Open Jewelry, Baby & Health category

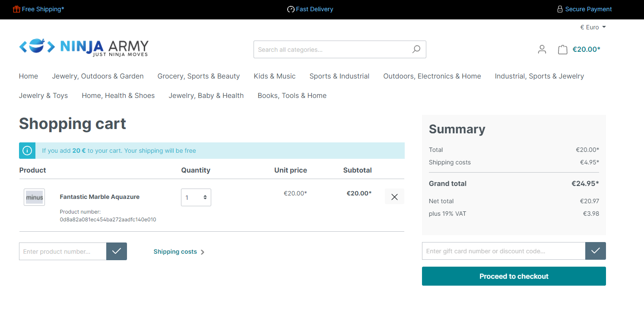(x=206, y=95)
